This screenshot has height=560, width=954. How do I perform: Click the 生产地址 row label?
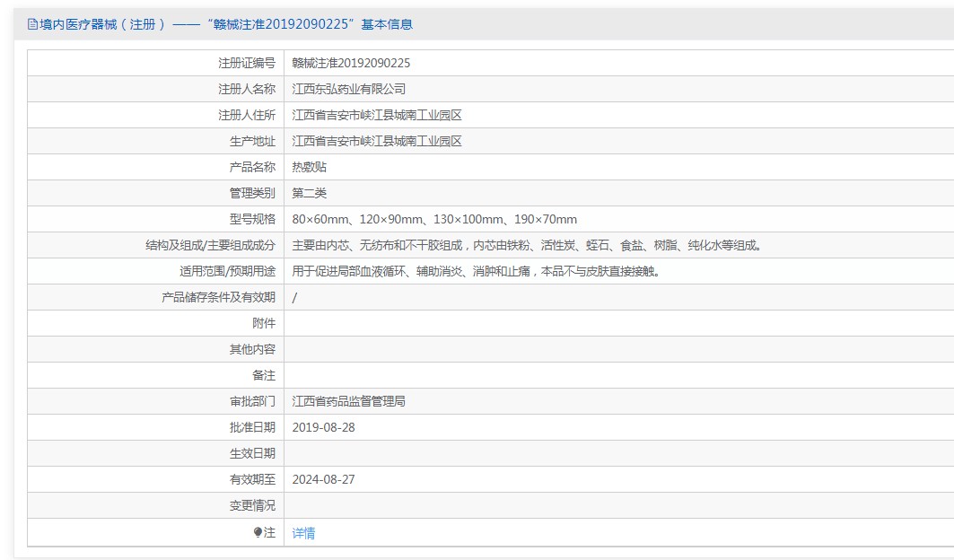pos(252,141)
